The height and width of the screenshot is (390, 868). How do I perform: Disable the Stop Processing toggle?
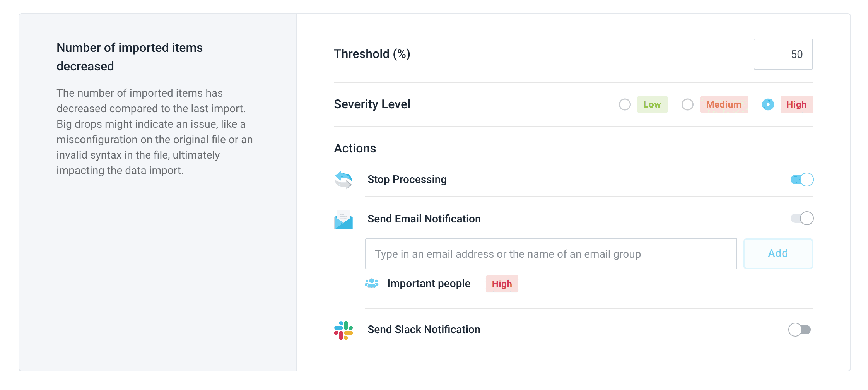coord(801,180)
